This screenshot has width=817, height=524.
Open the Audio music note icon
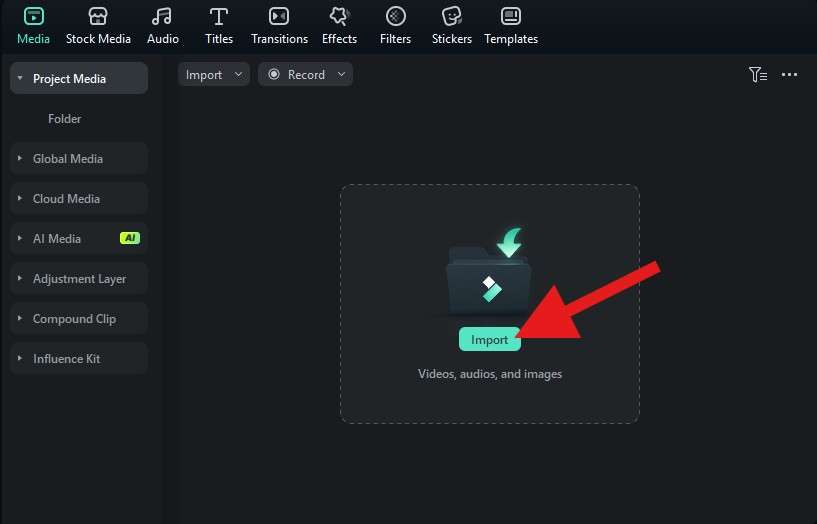pos(162,16)
